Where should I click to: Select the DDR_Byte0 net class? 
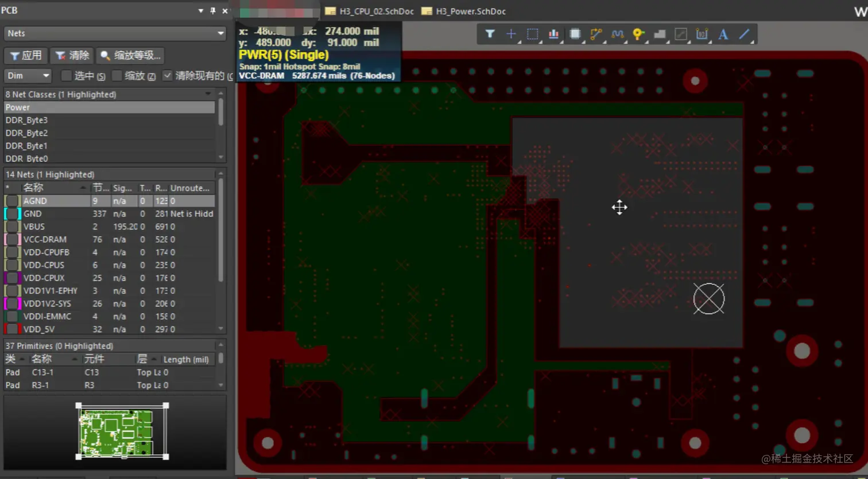click(110, 158)
